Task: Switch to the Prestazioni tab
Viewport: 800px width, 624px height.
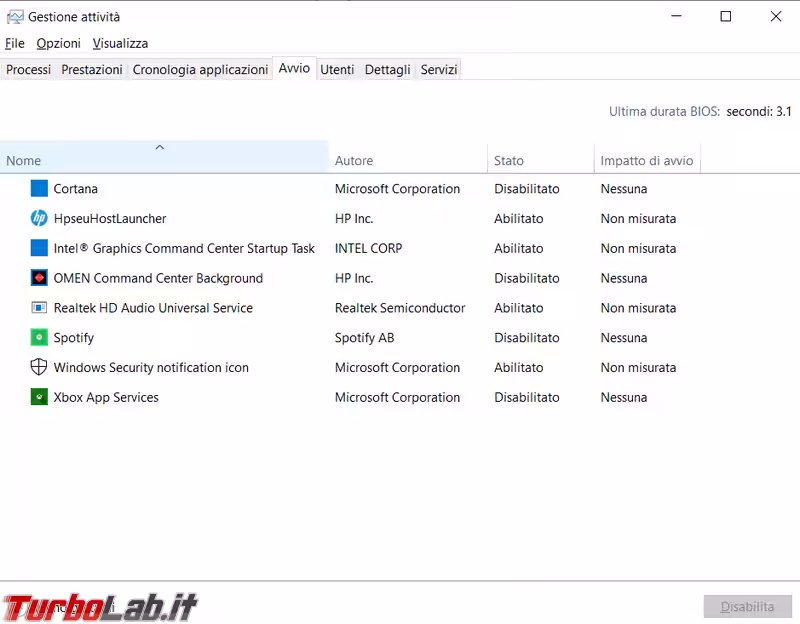Action: (x=92, y=70)
